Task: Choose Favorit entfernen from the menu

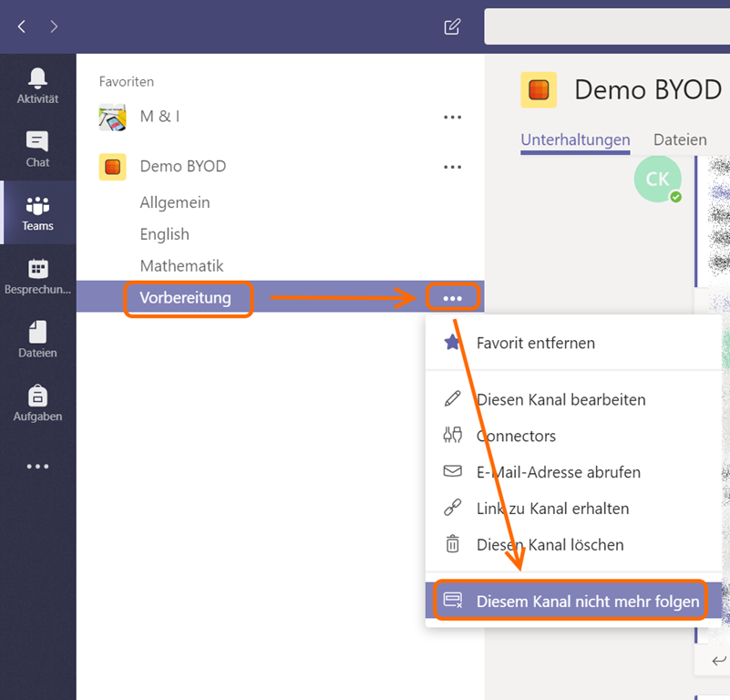Action: pos(535,344)
